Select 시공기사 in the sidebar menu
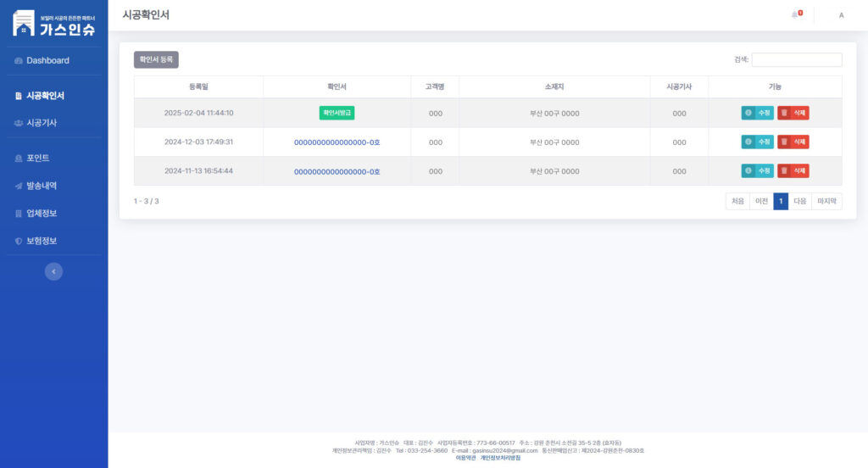 click(x=42, y=123)
